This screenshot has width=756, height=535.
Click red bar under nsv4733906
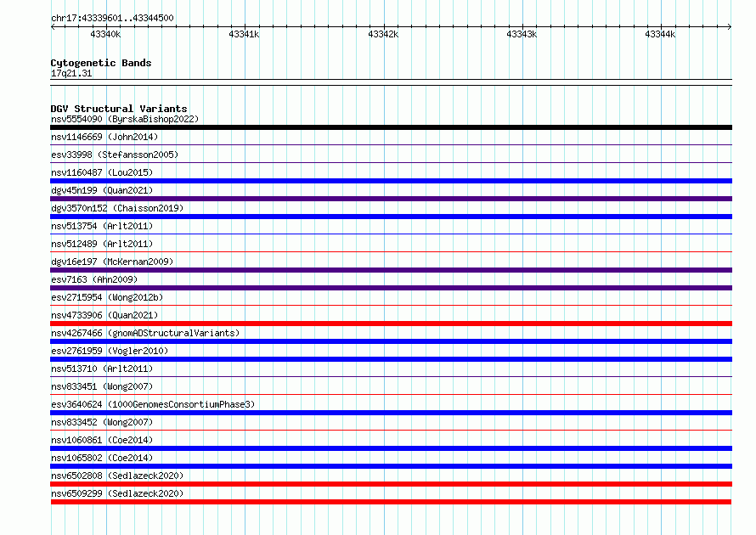tap(391, 324)
